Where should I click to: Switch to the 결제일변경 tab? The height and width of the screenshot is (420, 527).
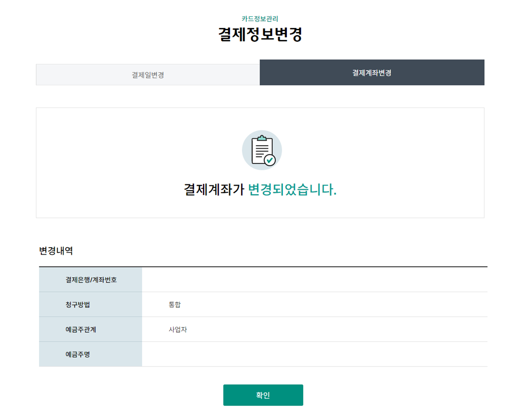coord(148,75)
